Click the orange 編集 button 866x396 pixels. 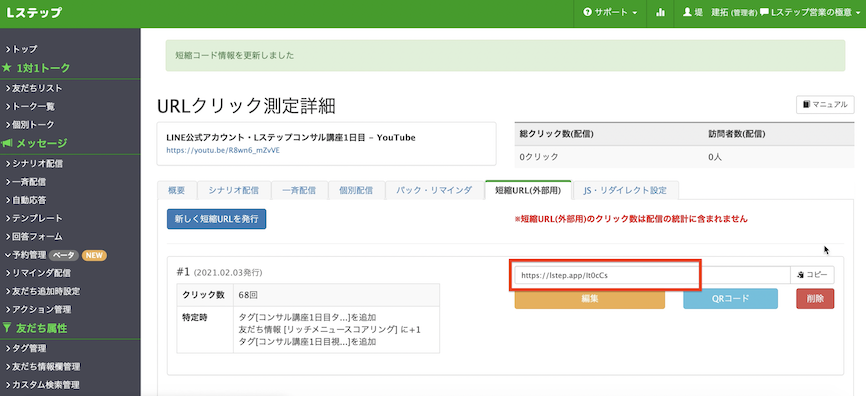(x=589, y=299)
